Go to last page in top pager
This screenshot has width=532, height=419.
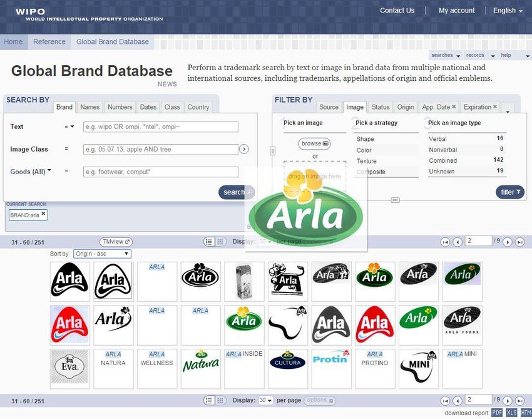tap(519, 242)
